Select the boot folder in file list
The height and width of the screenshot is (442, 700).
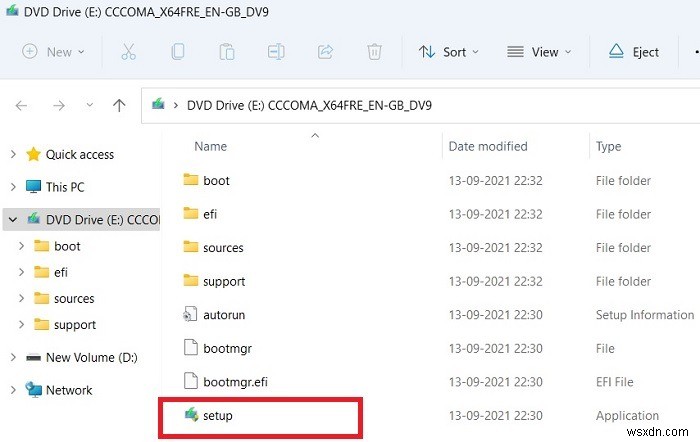click(x=216, y=181)
